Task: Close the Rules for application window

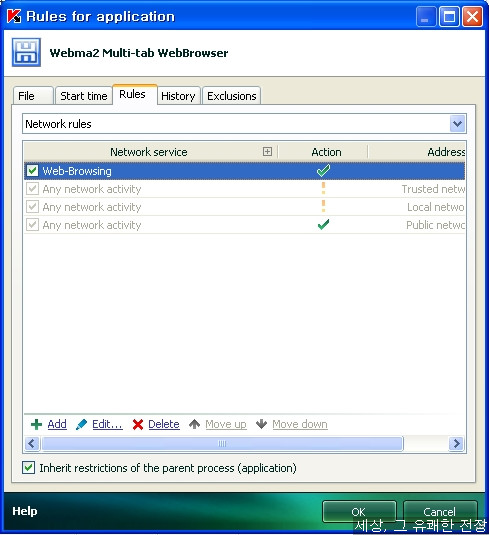Action: point(473,16)
